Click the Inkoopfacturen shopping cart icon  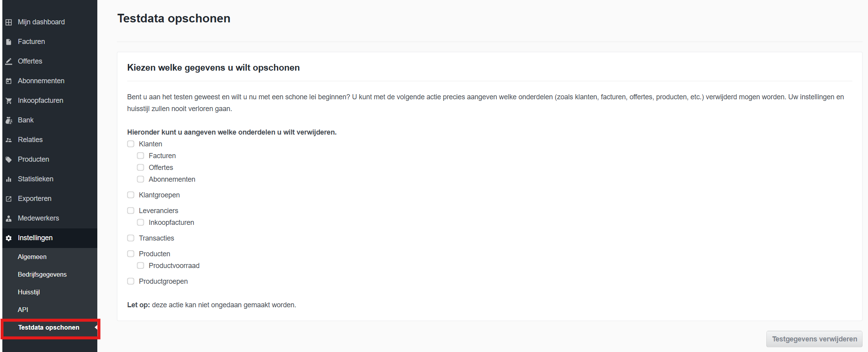point(9,101)
